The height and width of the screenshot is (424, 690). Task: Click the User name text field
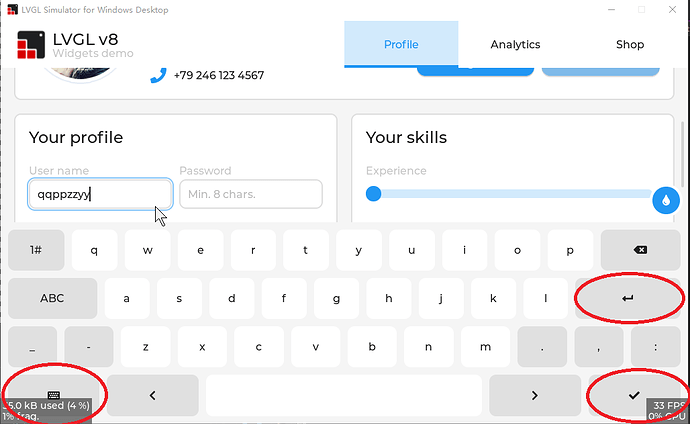(x=100, y=194)
